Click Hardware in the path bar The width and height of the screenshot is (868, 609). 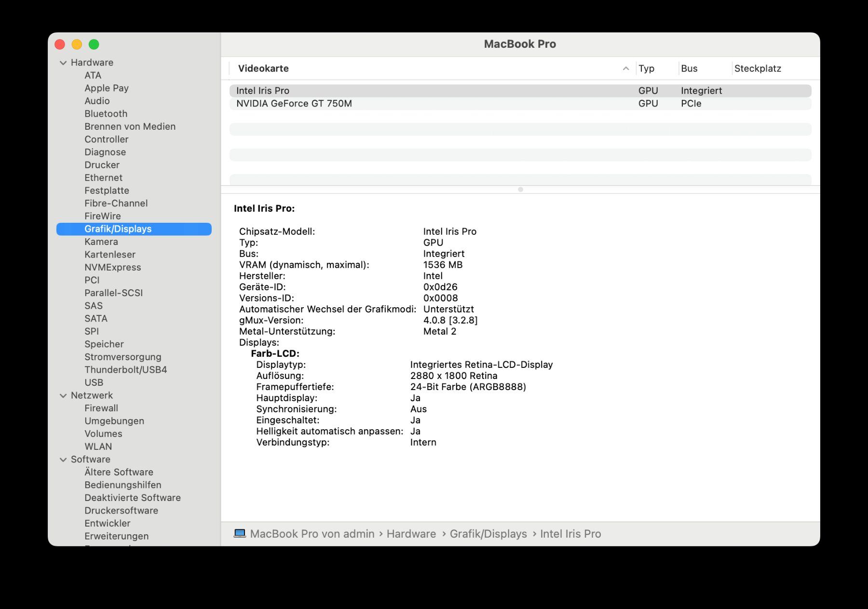411,534
